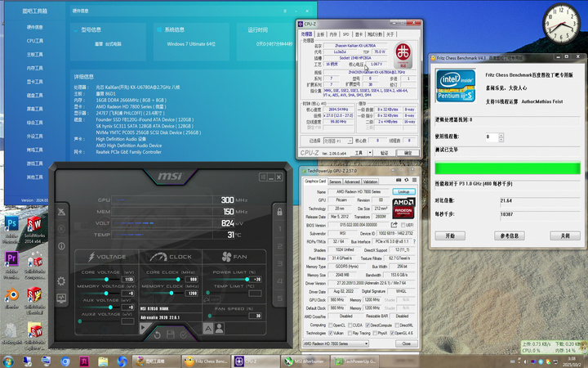Open MSI Afterburner settings gear icon
This screenshot has height=368, width=588.
click(x=61, y=280)
